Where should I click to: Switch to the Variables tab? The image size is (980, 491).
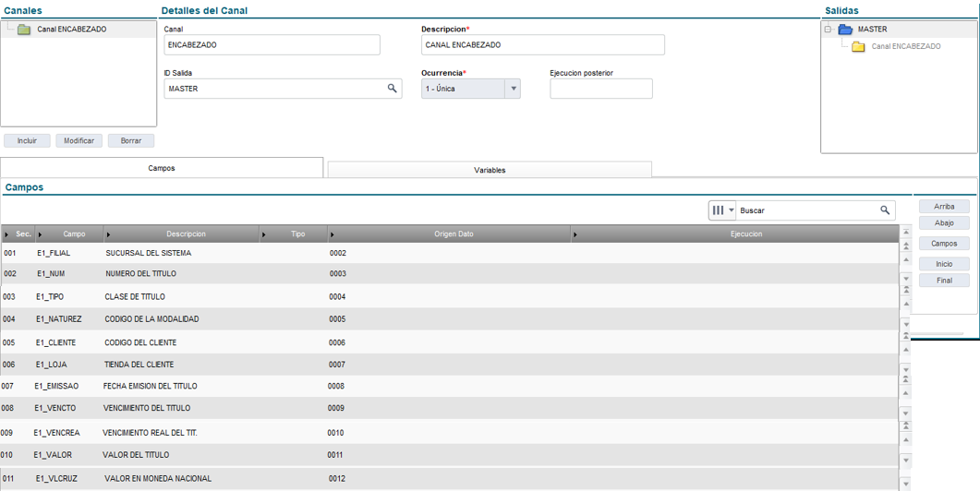[x=490, y=170]
